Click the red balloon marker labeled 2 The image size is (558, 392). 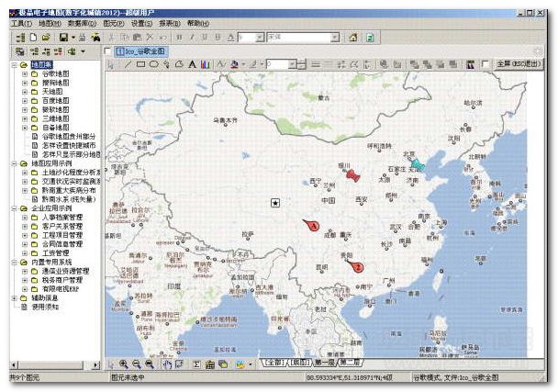pyautogui.click(x=356, y=266)
